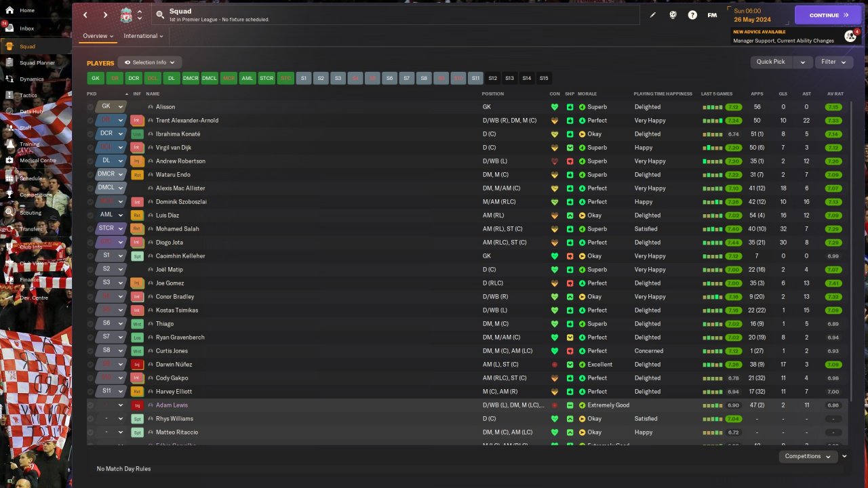Expand the Quick Pick arrow menu

(803, 62)
